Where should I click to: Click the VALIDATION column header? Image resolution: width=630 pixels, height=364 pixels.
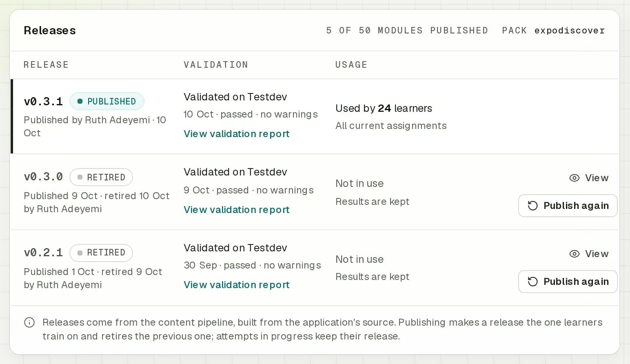coord(216,64)
